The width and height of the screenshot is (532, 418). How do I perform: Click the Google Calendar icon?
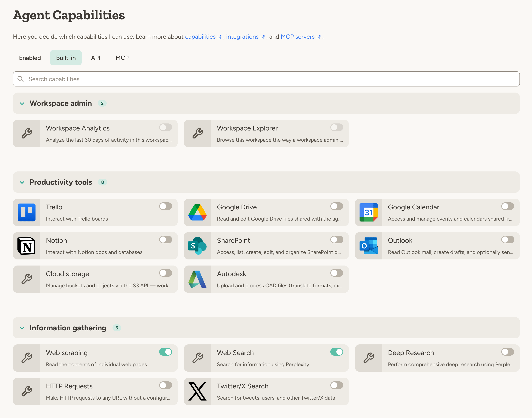pyautogui.click(x=368, y=212)
